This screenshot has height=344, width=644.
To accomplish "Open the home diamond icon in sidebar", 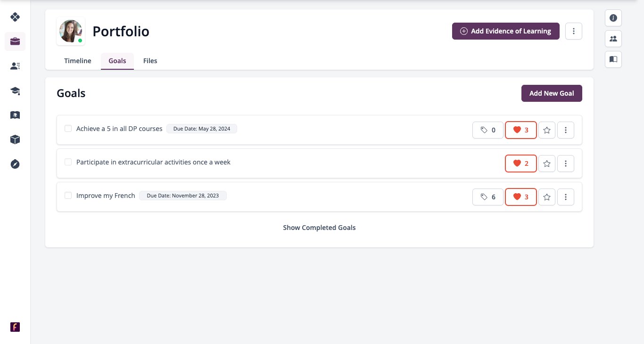I will click(x=15, y=17).
